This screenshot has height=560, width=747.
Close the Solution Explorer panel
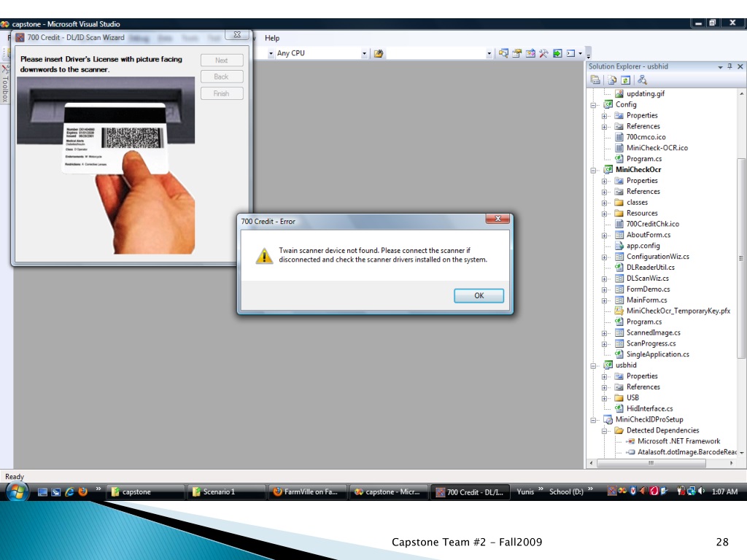click(x=740, y=66)
